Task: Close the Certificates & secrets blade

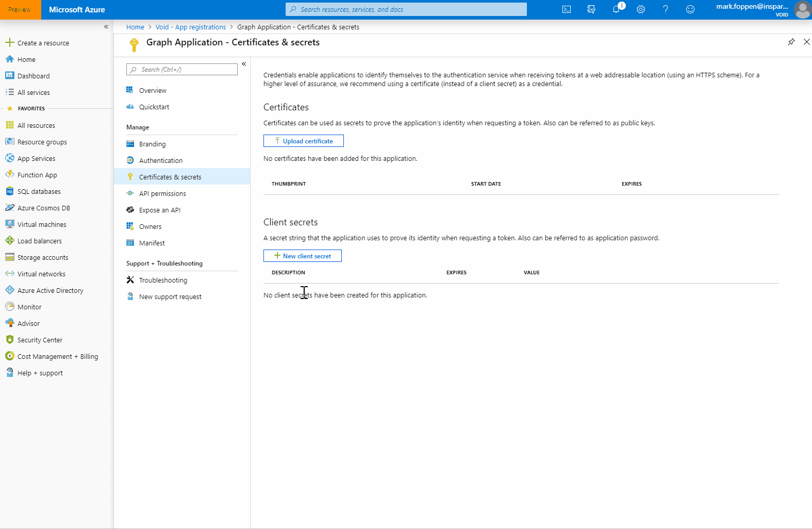Action: click(x=807, y=42)
